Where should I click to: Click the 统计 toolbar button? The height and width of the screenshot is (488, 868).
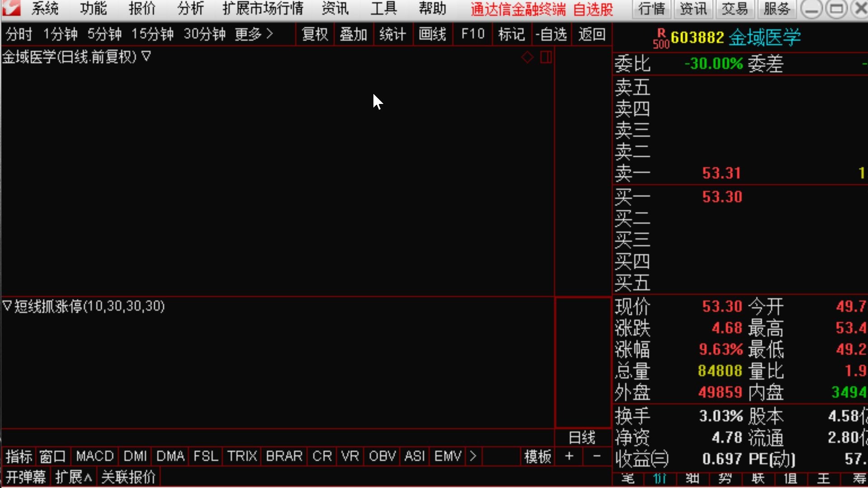pos(393,34)
